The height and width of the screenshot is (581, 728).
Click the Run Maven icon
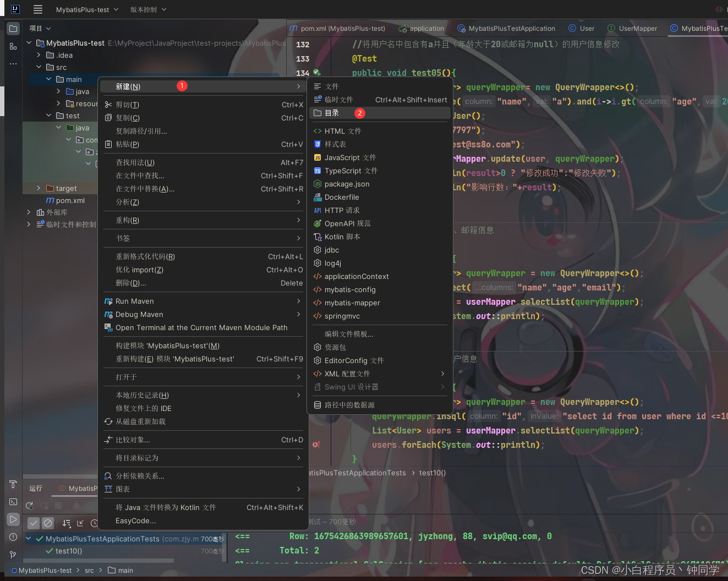pyautogui.click(x=108, y=301)
